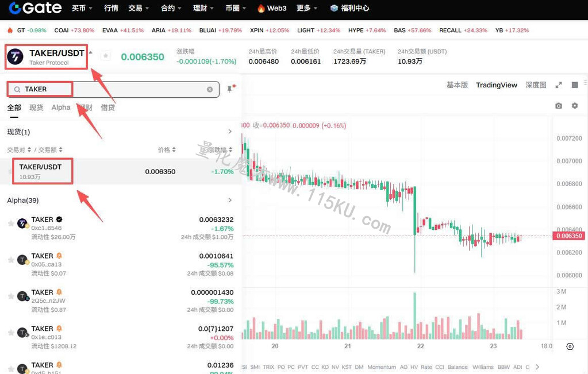Switch chart to 基本版
The image size is (588, 374).
[457, 85]
